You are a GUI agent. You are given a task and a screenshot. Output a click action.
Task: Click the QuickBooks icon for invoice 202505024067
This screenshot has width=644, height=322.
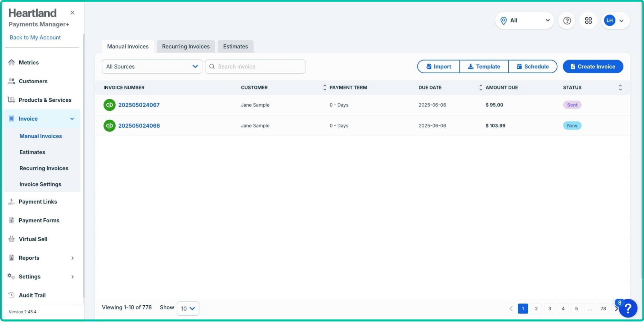point(110,105)
